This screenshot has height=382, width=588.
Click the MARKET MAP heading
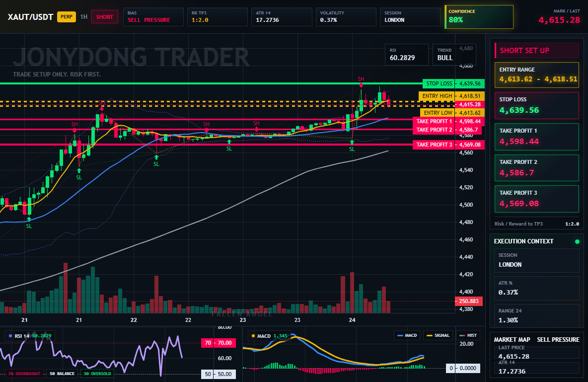(512, 340)
